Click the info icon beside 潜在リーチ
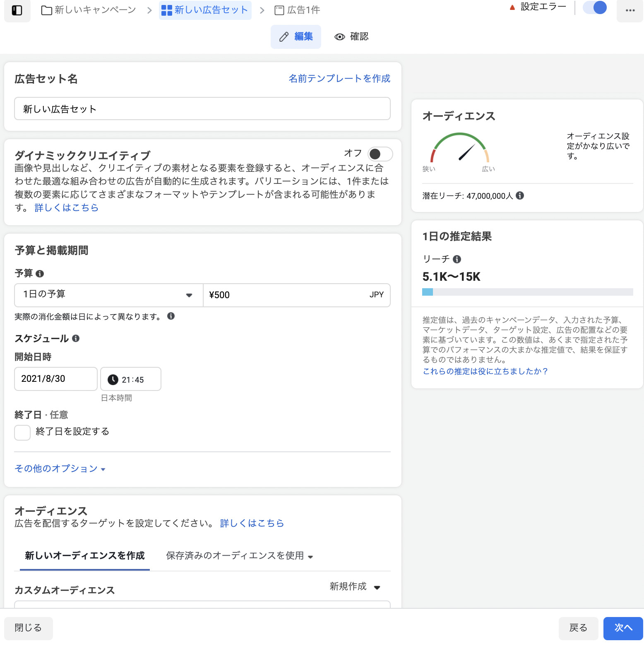This screenshot has width=644, height=646. click(x=521, y=195)
